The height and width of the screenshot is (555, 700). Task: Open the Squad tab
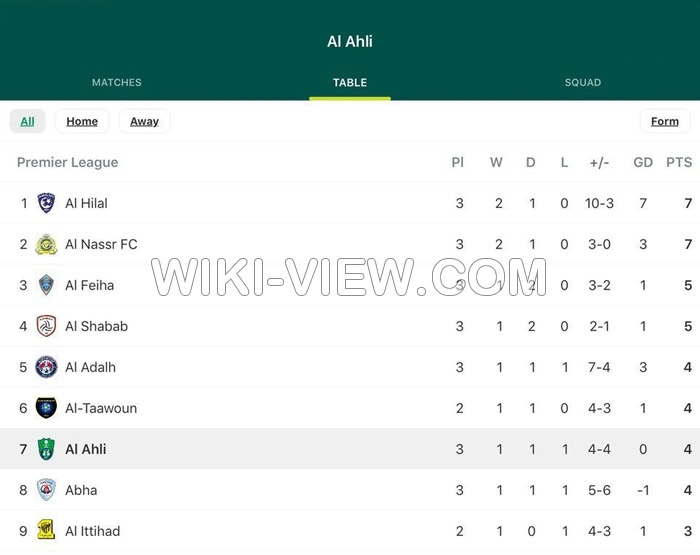coord(583,83)
